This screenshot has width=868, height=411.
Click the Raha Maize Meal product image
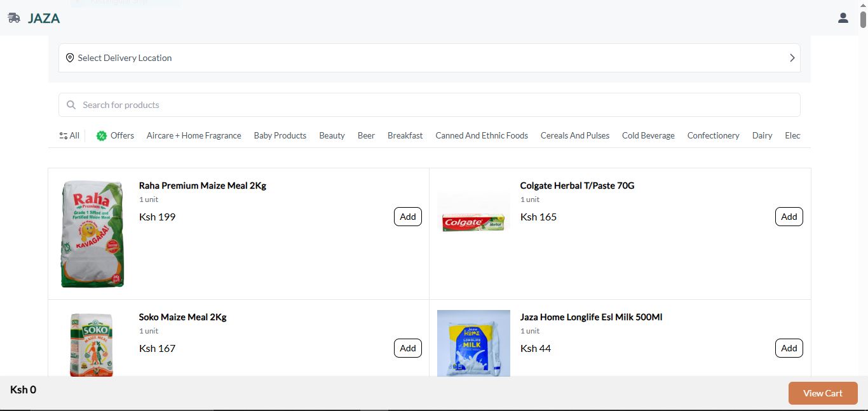pyautogui.click(x=92, y=234)
